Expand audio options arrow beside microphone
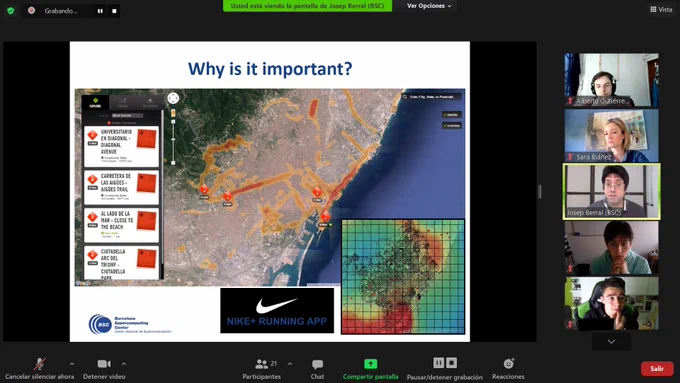Image resolution: width=680 pixels, height=383 pixels. point(72,364)
